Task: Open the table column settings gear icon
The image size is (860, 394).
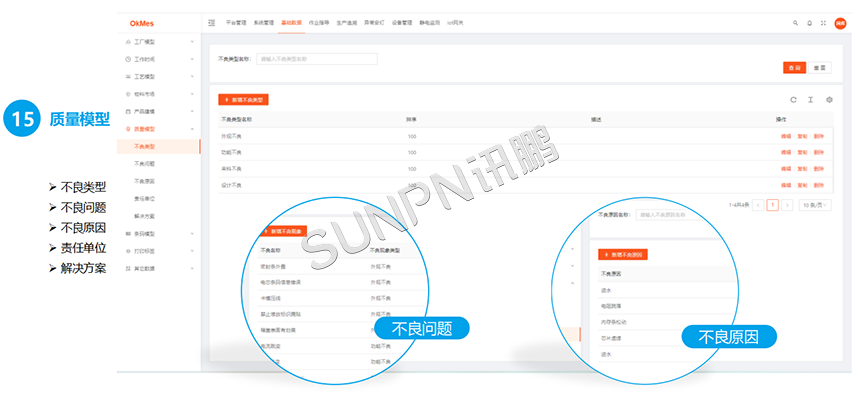Action: tap(829, 100)
